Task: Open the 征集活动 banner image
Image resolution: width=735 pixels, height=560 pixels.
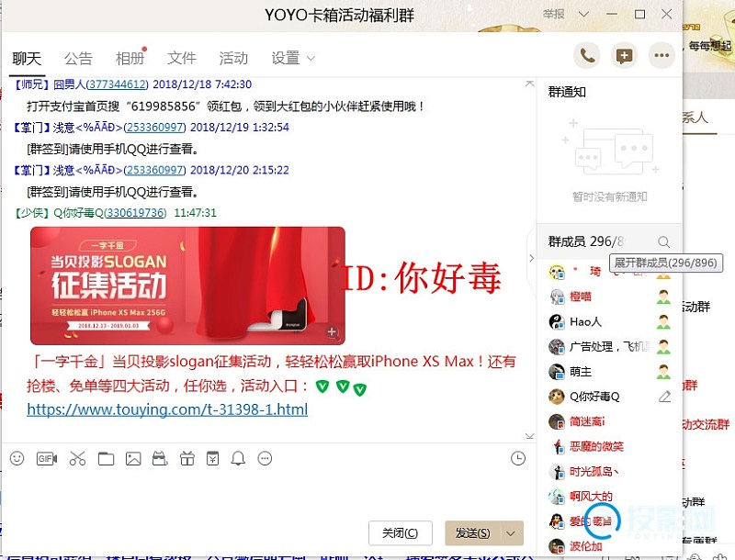Action: (187, 286)
